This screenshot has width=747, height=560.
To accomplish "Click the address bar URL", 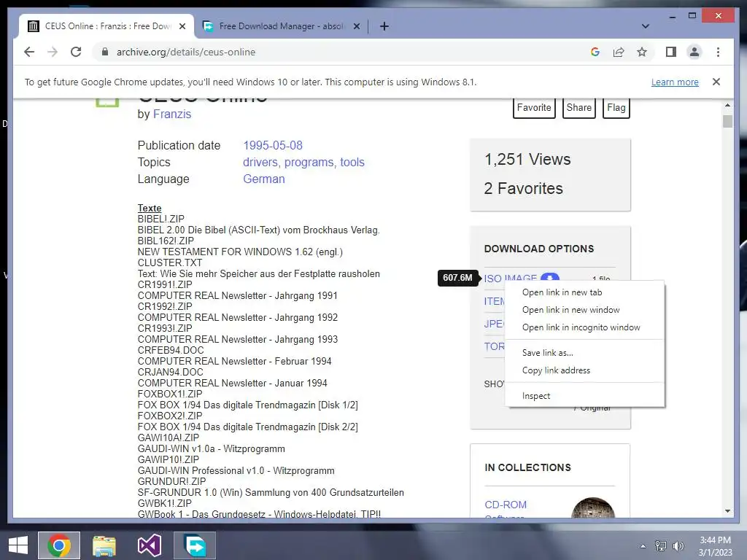I will pos(186,52).
